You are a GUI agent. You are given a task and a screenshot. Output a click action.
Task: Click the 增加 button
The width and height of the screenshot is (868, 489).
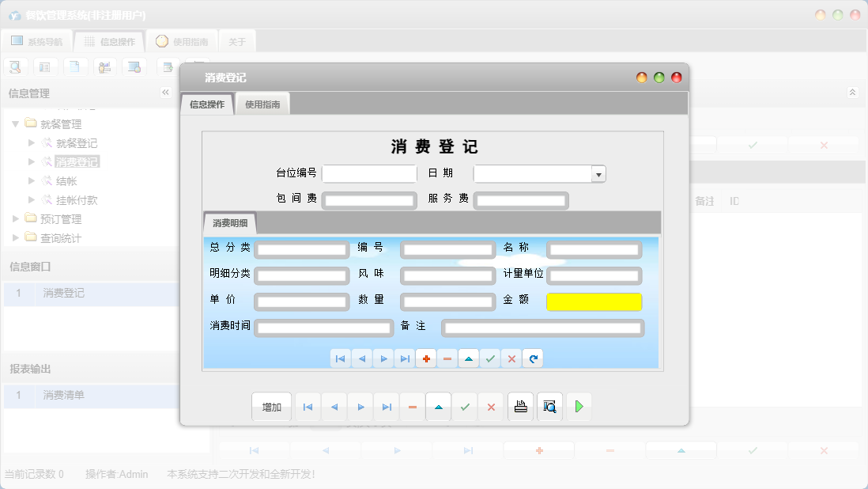(x=271, y=406)
